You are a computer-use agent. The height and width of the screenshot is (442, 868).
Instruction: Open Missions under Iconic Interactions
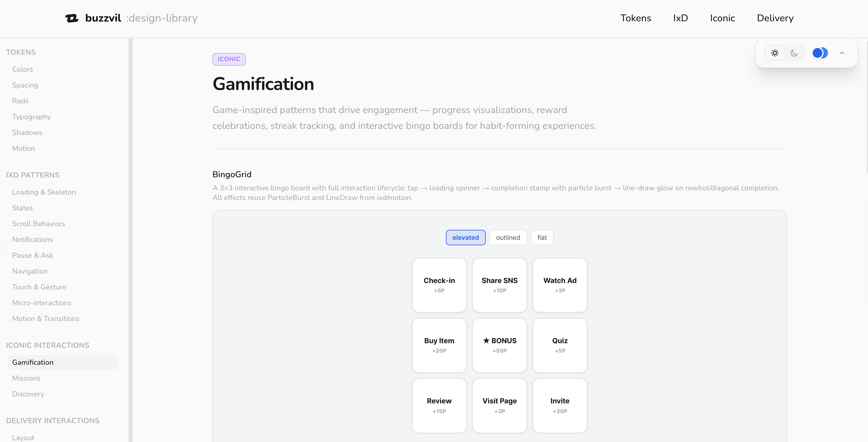pos(26,378)
